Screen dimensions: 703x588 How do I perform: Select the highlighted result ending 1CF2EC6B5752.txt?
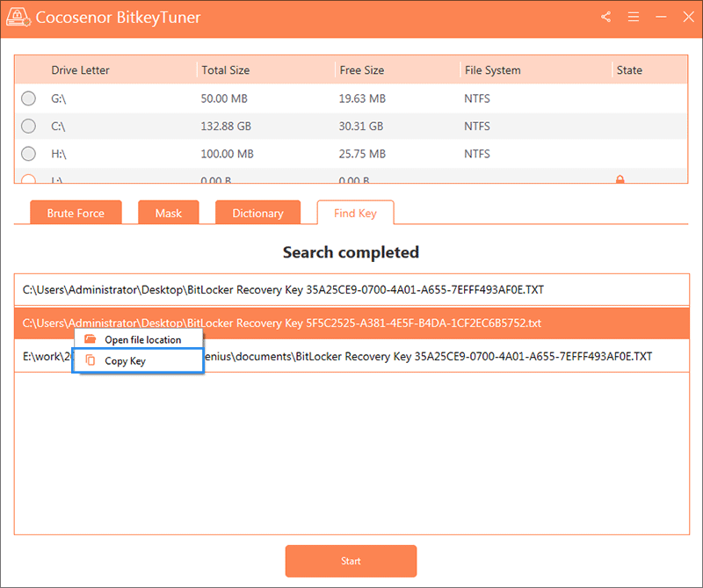click(352, 323)
